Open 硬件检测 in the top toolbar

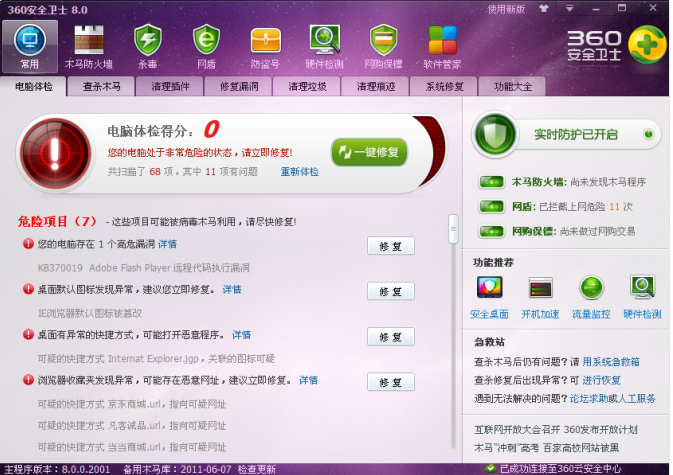[324, 46]
